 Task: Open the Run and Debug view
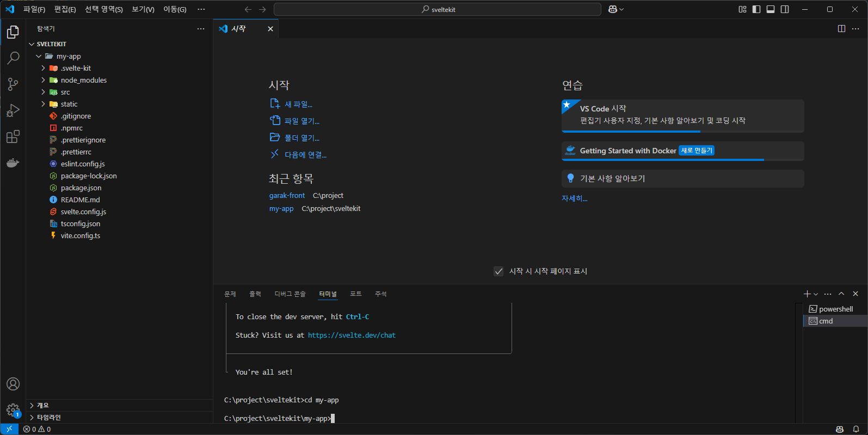(x=13, y=110)
